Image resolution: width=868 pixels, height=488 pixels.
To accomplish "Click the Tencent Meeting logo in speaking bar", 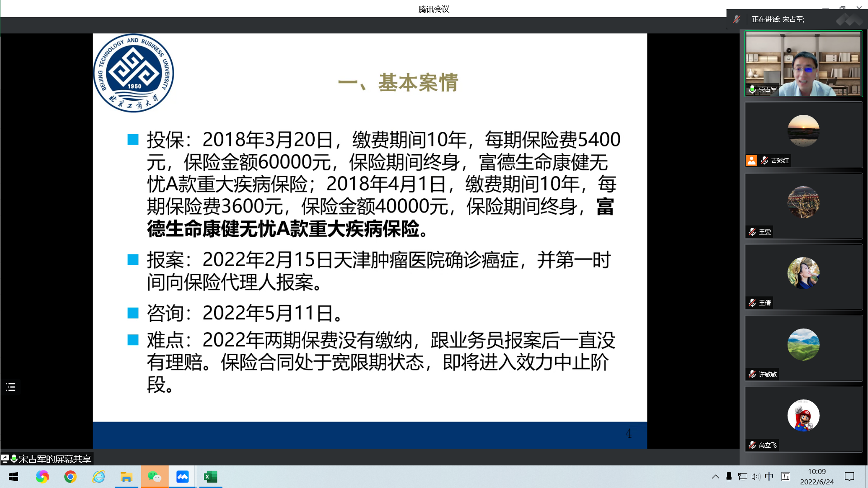I will (849, 19).
